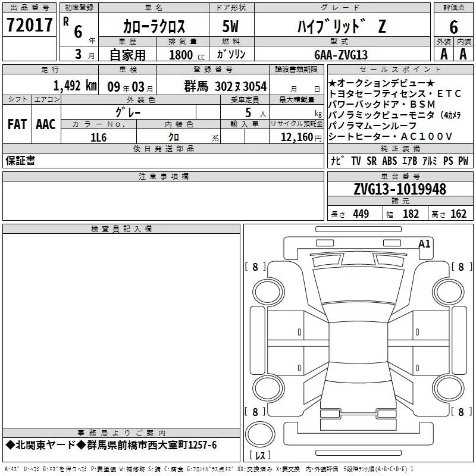Click the 事務局よりご案内 header
This screenshot has height=476, width=476.
tap(121, 433)
